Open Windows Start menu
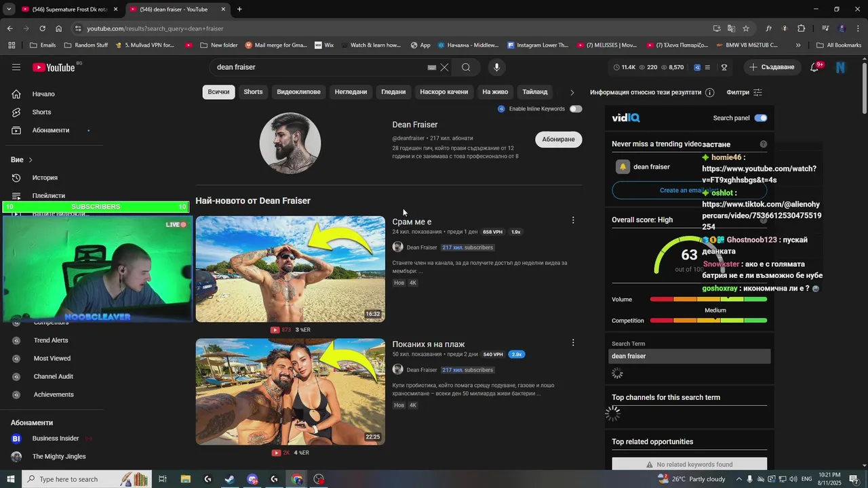Image resolution: width=868 pixels, height=488 pixels. coord(10,479)
